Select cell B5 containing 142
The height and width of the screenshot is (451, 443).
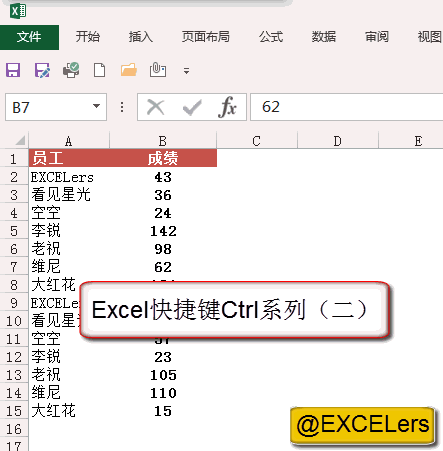coord(163,231)
